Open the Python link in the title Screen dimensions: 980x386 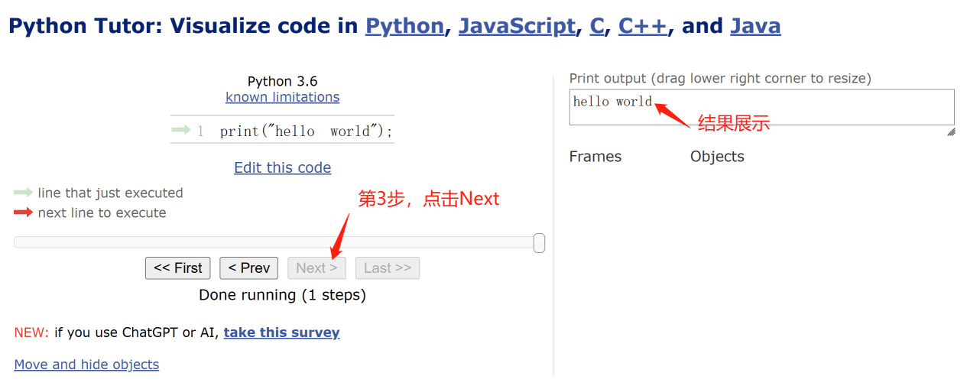(x=404, y=26)
